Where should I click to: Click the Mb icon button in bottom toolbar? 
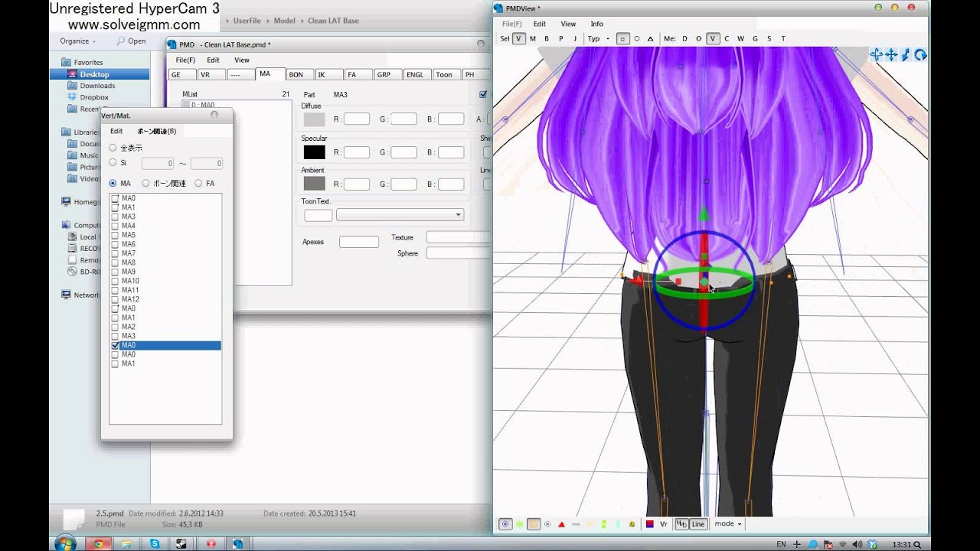point(681,524)
